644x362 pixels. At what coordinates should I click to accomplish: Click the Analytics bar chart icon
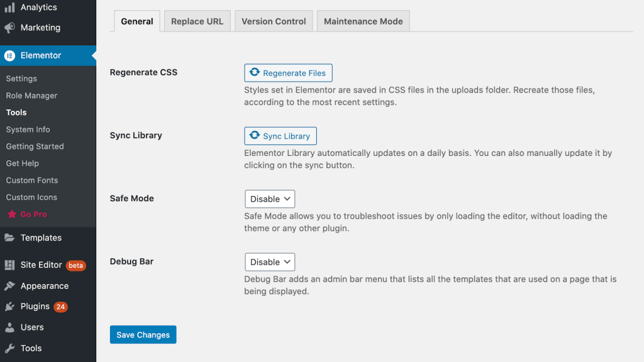tap(9, 8)
